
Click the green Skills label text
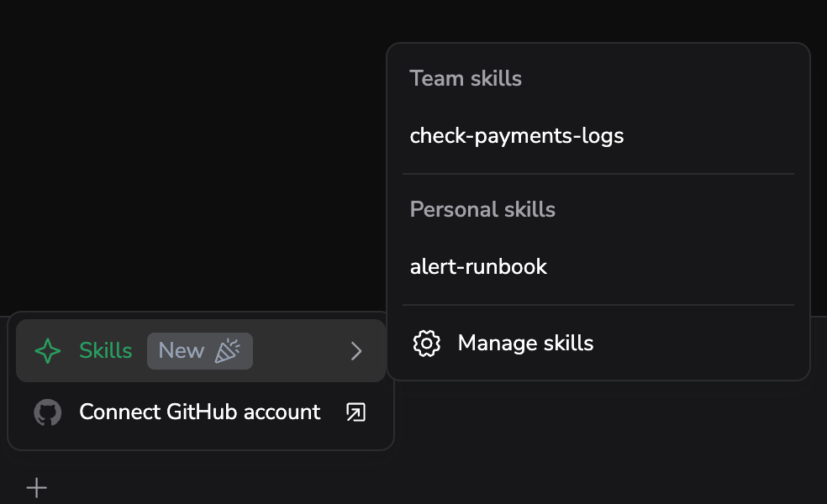click(106, 350)
